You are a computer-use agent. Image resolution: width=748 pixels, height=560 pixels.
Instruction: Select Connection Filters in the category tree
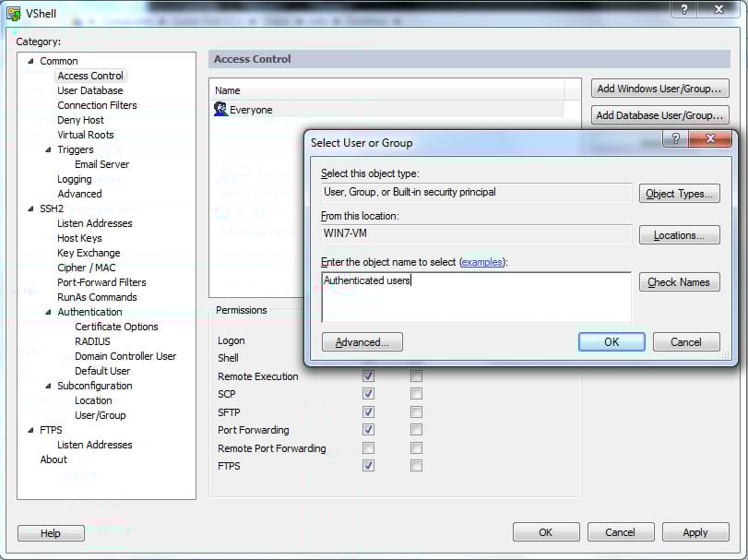tap(97, 105)
